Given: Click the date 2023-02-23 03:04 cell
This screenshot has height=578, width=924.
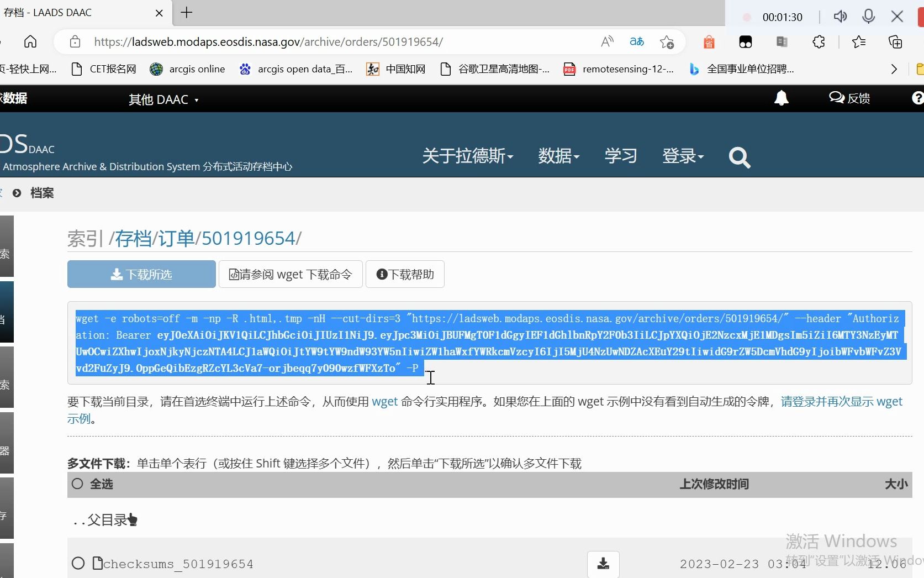Looking at the screenshot, I should (x=743, y=564).
